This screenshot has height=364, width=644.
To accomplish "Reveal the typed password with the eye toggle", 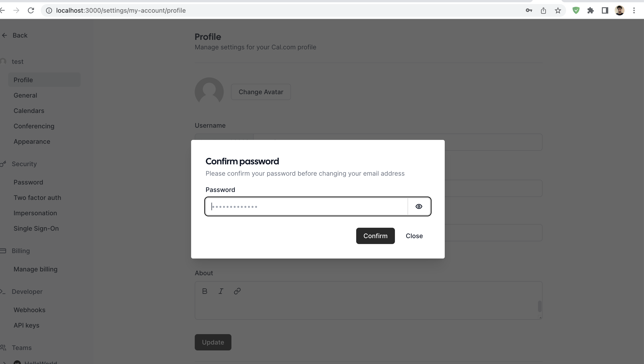I will (419, 206).
